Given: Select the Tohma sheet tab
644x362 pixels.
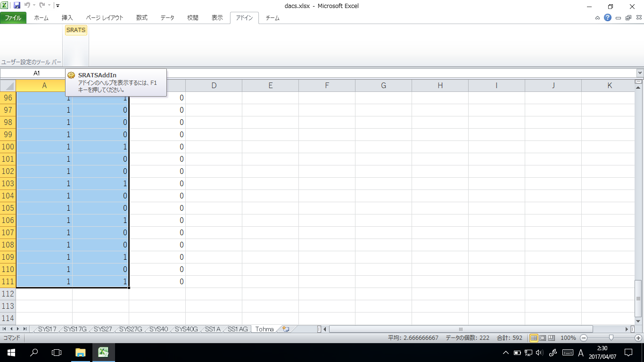Looking at the screenshot, I should 264,329.
